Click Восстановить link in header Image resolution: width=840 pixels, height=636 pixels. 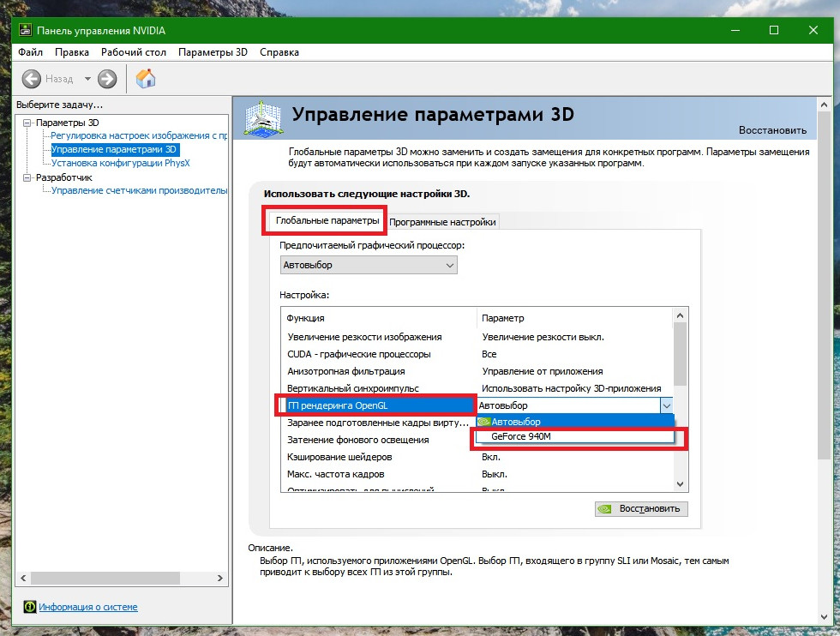pyautogui.click(x=772, y=130)
